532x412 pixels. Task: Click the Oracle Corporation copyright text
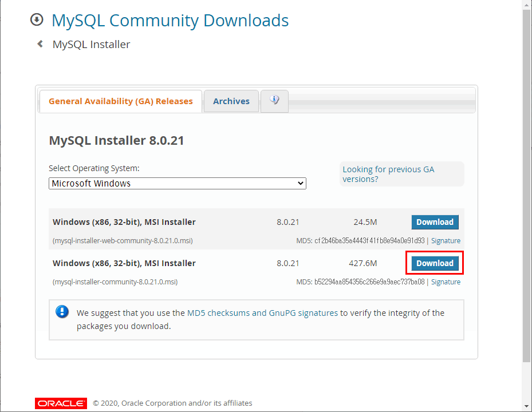(172, 403)
